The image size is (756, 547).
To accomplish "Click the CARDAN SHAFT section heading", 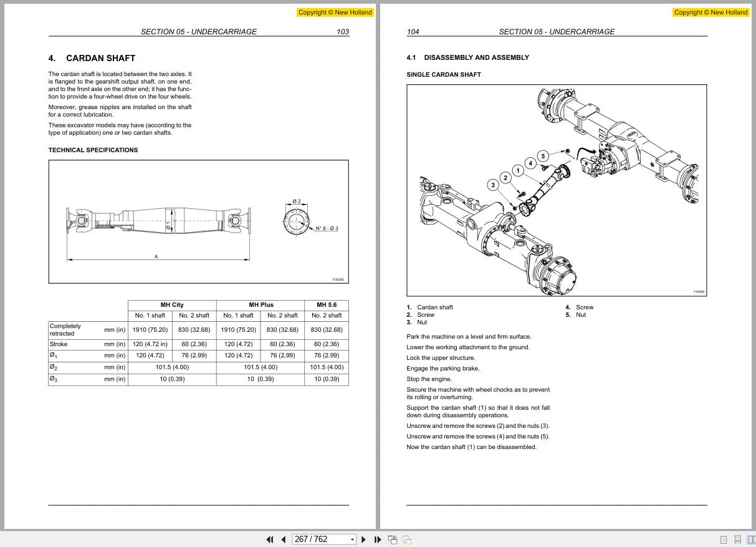I will (91, 58).
